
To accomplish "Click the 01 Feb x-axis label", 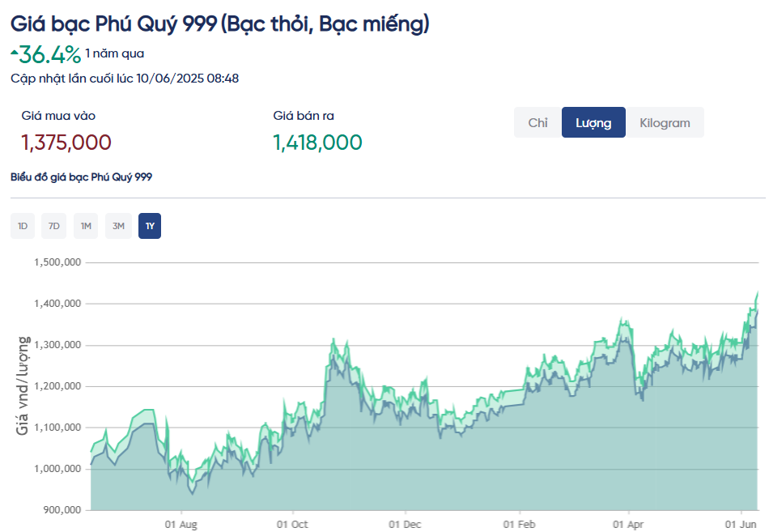I will pos(520,524).
